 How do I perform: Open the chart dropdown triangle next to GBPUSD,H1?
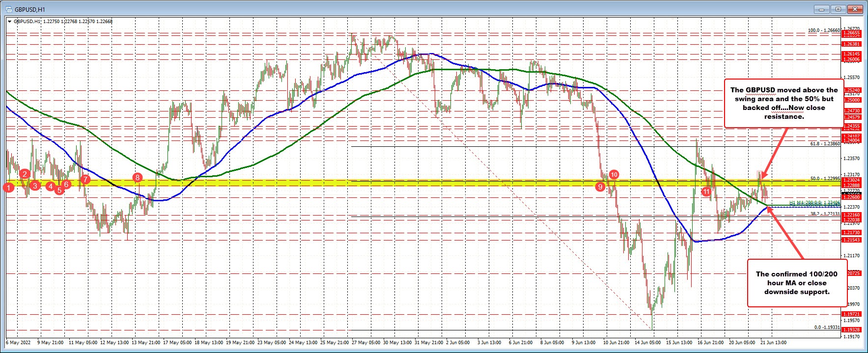[x=9, y=21]
